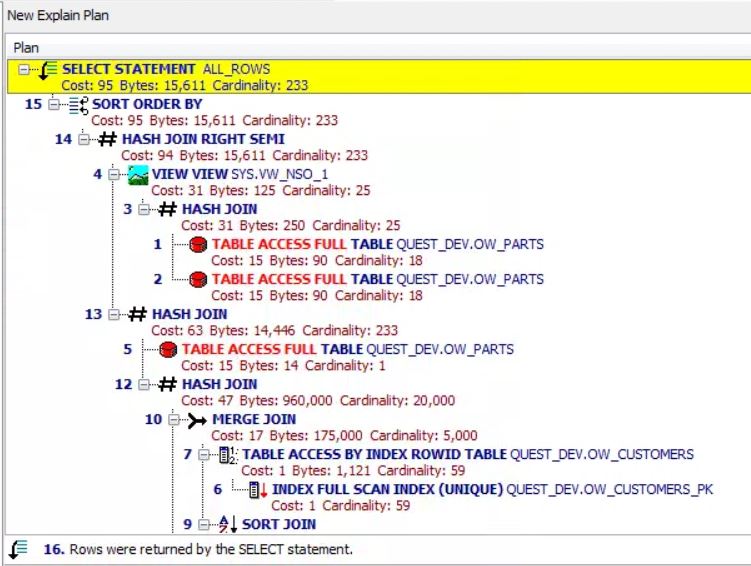Click the SELECT STATEMENT arrow icon

(48, 70)
